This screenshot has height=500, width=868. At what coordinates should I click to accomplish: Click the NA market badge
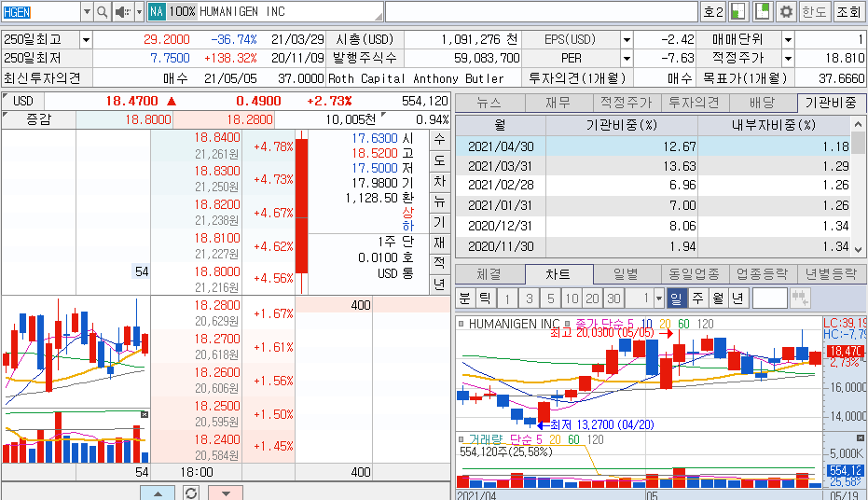(157, 11)
